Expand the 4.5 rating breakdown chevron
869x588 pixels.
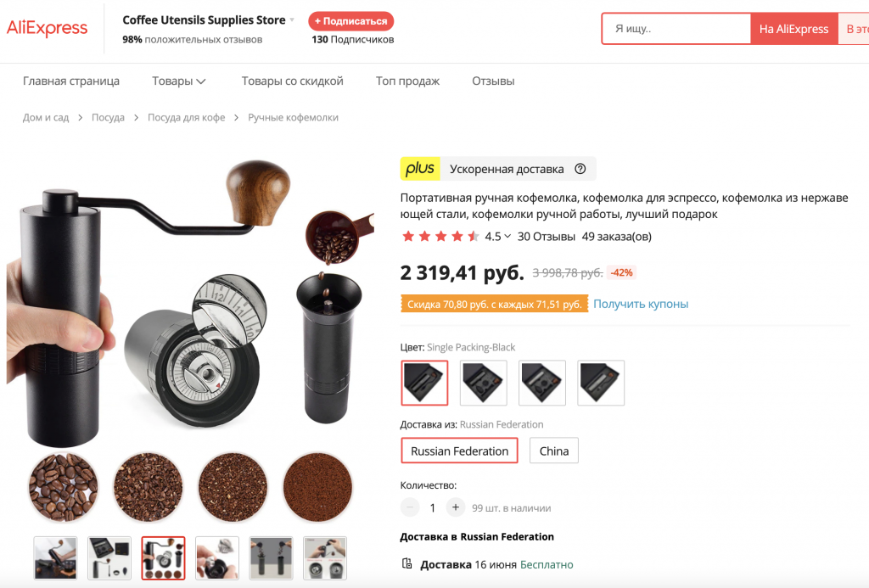[x=507, y=236]
